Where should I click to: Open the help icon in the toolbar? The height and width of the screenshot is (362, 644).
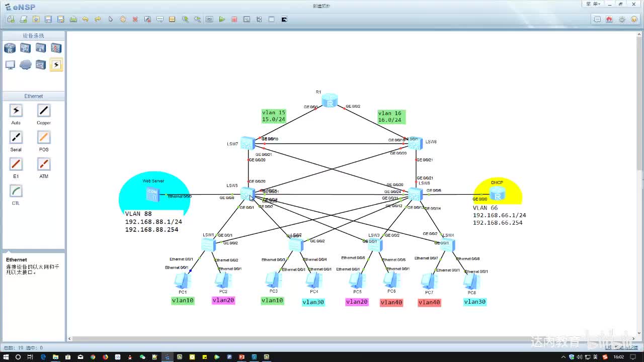(634, 19)
